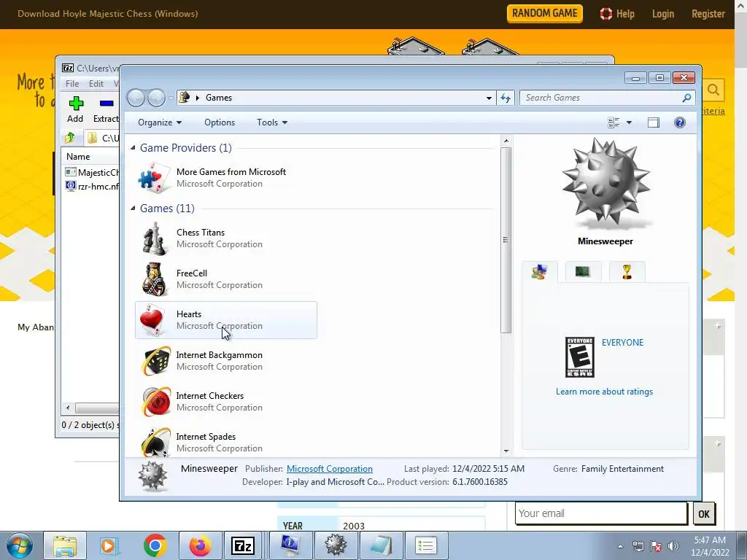The image size is (747, 560).
Task: Open the Edit menu in 7-Zip
Action: point(96,84)
